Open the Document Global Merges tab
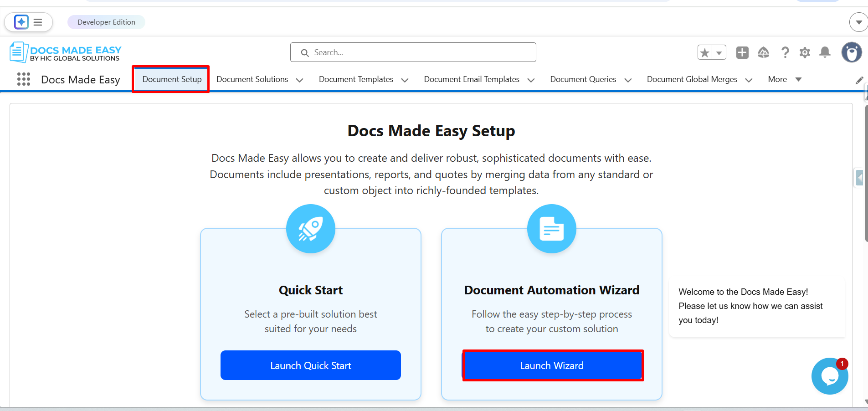 [692, 79]
